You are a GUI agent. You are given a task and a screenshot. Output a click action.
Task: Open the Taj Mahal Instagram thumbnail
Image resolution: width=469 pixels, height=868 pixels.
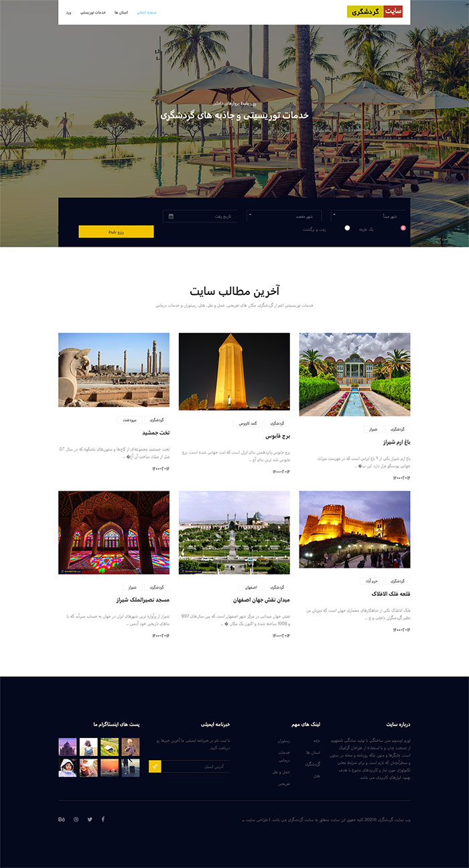68,747
